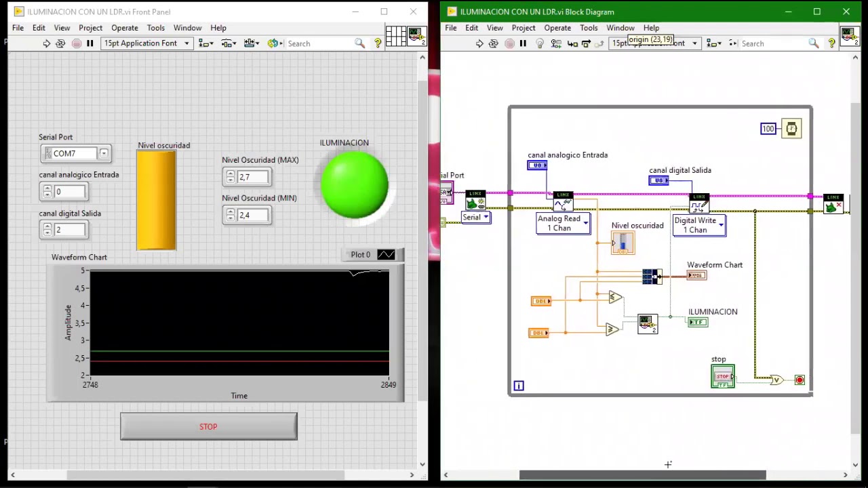Click Nivel Oscuridad (MAX) stepper arrows
The image size is (868, 488).
point(230,177)
